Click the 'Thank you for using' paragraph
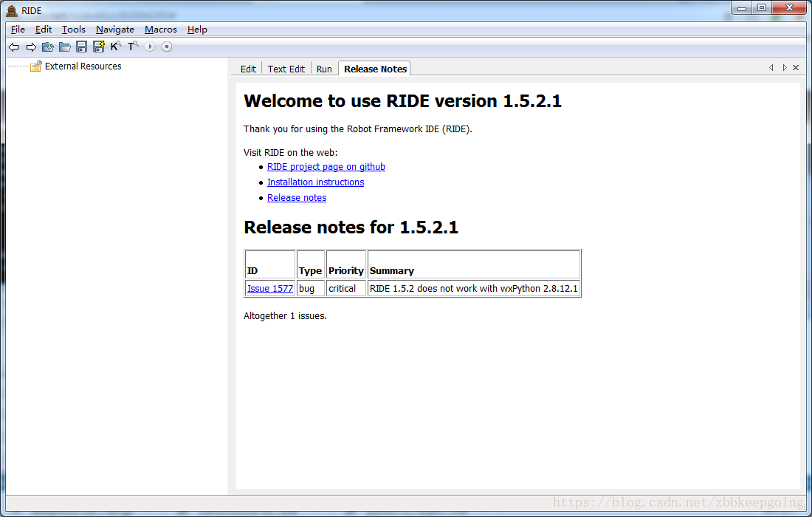Viewport: 812px width, 517px height. coord(358,129)
